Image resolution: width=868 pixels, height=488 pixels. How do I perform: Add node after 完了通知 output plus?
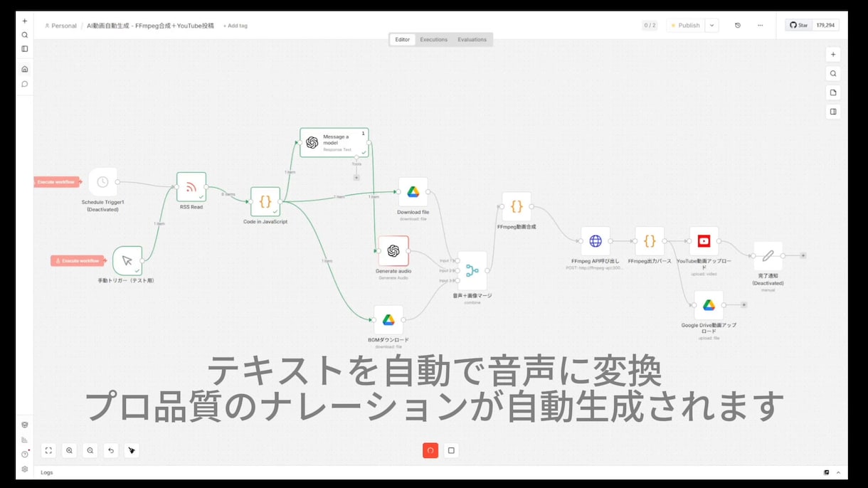(803, 255)
